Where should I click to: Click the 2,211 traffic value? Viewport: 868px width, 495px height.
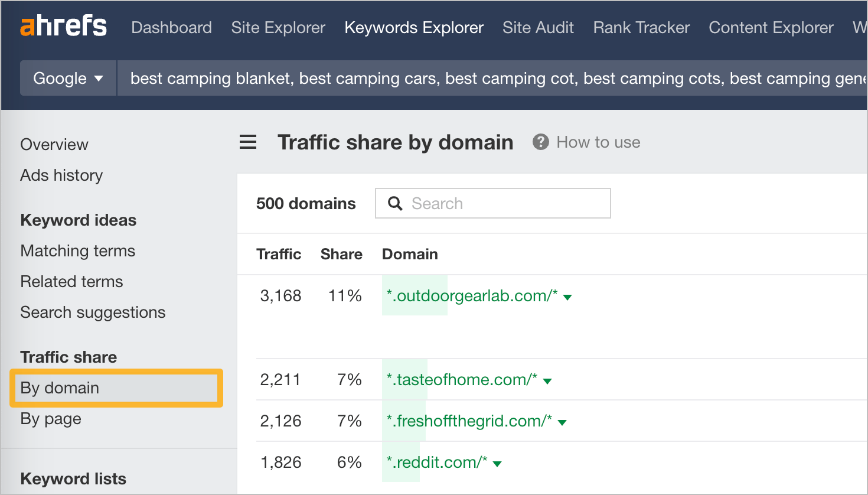(x=280, y=379)
